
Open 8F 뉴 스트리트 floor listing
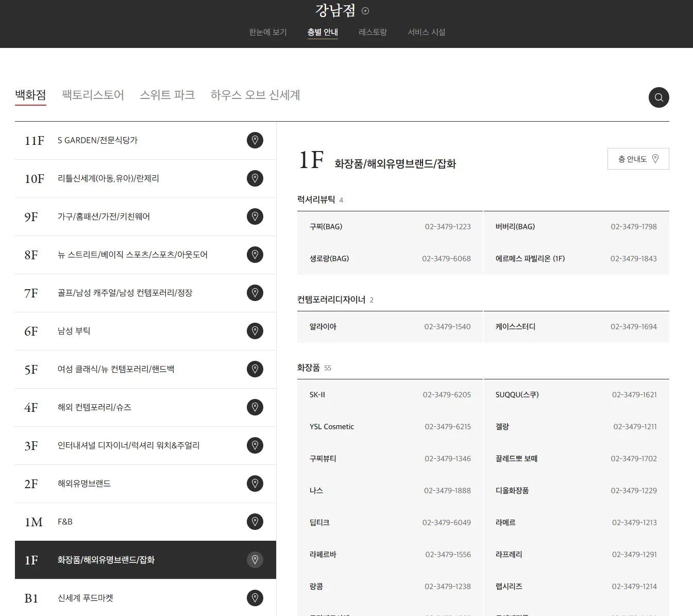coord(145,255)
